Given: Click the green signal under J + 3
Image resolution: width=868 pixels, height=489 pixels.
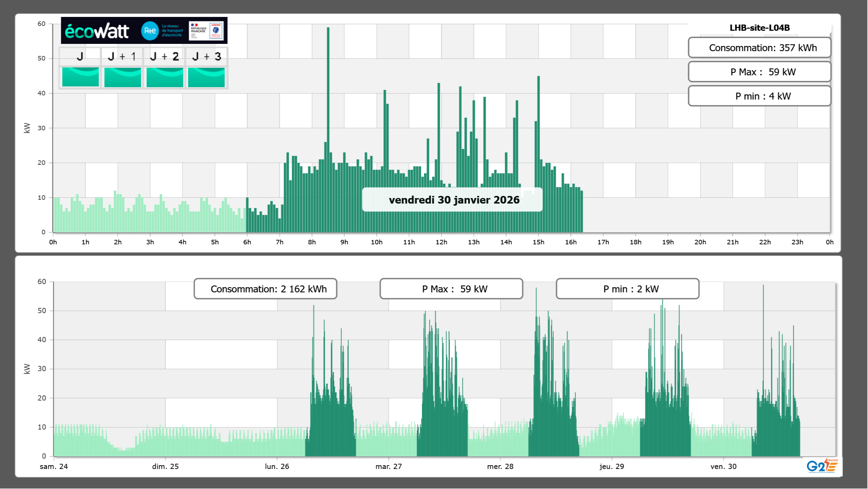Looking at the screenshot, I should point(206,77).
